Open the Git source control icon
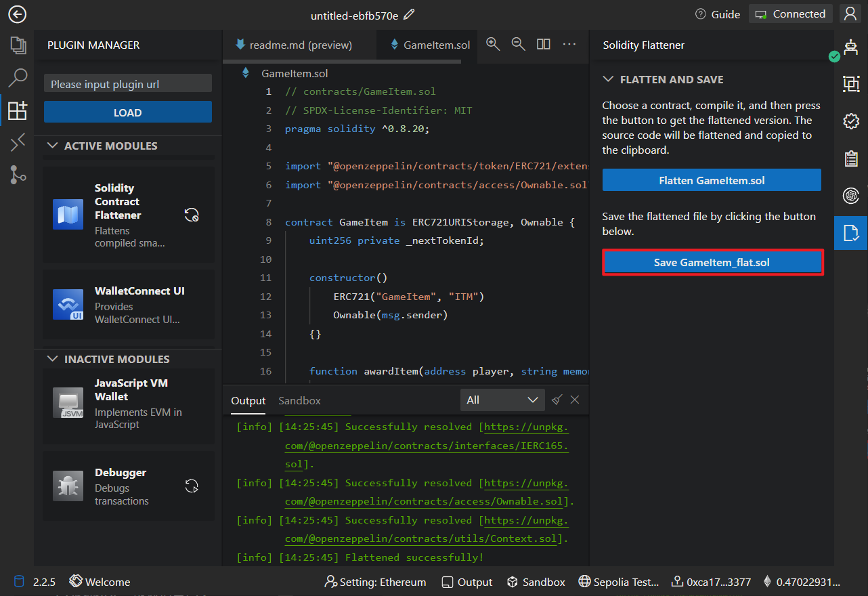Viewport: 868px width, 596px height. pyautogui.click(x=18, y=175)
